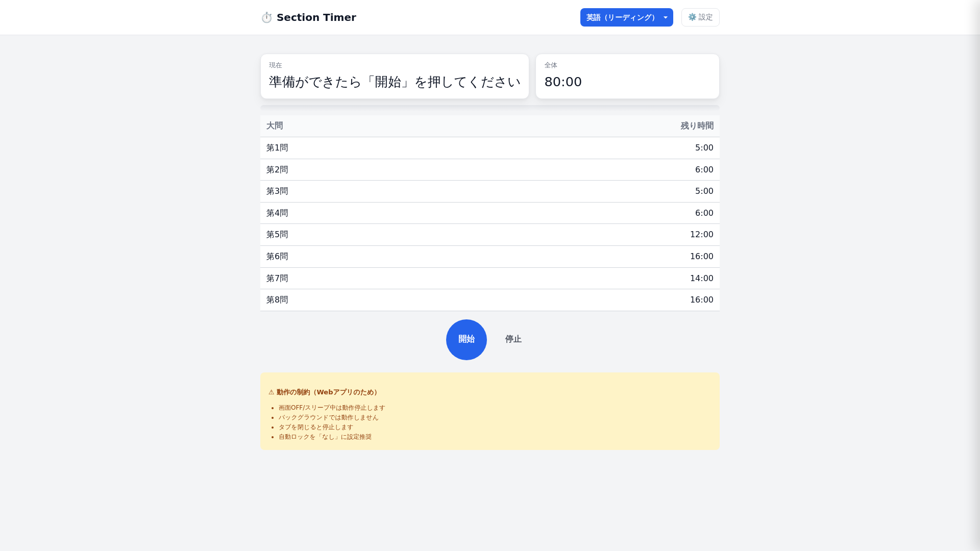Open 設定 settings button

pyautogui.click(x=700, y=17)
